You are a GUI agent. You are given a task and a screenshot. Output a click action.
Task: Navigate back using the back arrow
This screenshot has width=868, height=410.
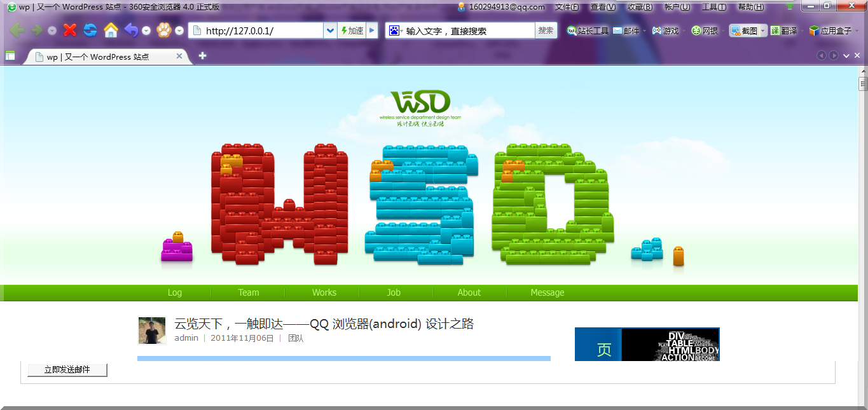(x=17, y=30)
